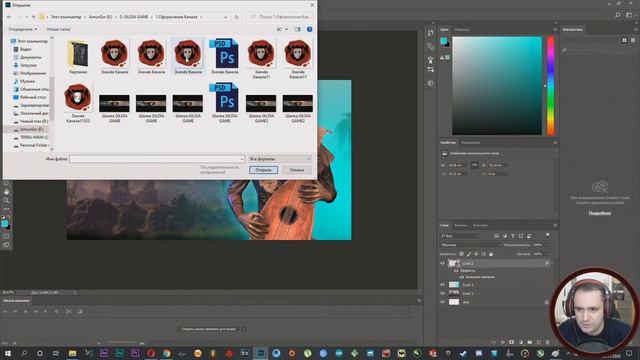Expand the file name history dropdown arrow

[x=241, y=159]
